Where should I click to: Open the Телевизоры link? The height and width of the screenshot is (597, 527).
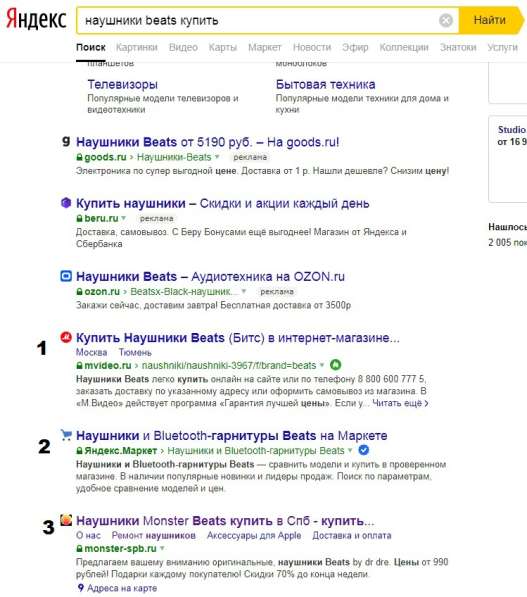(123, 84)
